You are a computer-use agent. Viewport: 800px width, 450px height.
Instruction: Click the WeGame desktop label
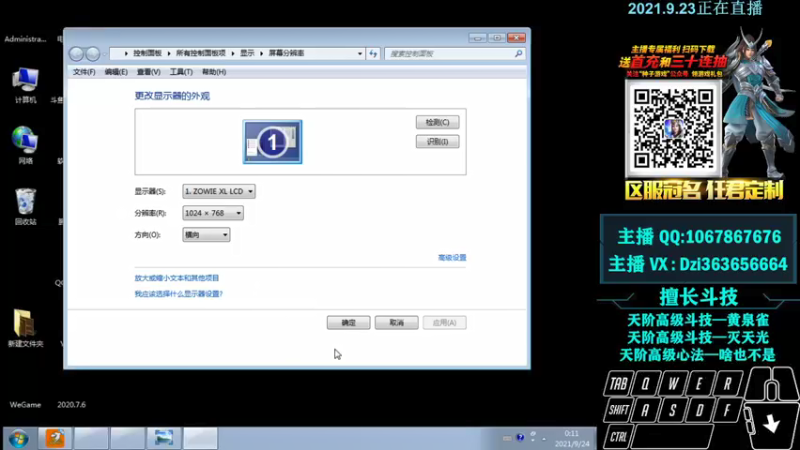[25, 405]
